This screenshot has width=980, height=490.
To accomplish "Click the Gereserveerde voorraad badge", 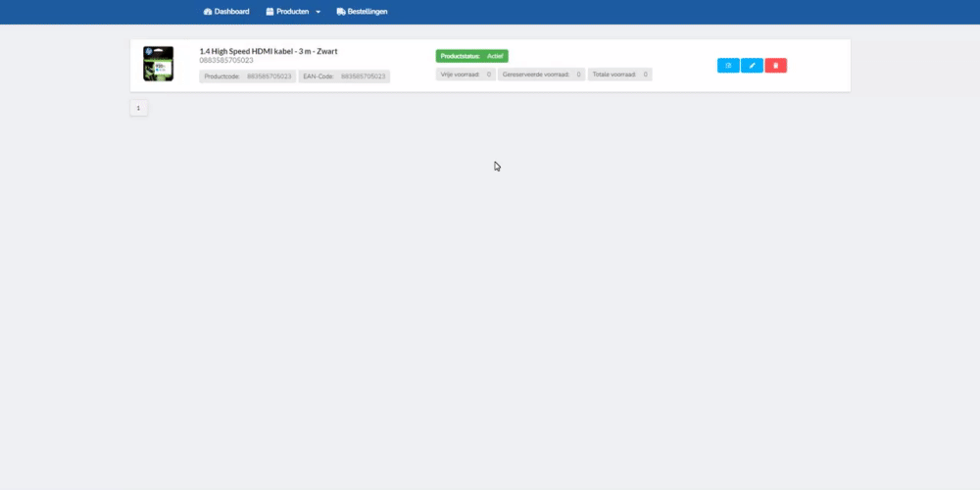I will tap(541, 74).
